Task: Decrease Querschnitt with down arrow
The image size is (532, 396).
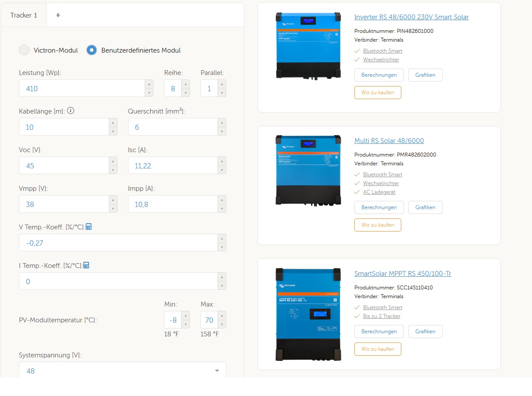Action: pyautogui.click(x=222, y=131)
